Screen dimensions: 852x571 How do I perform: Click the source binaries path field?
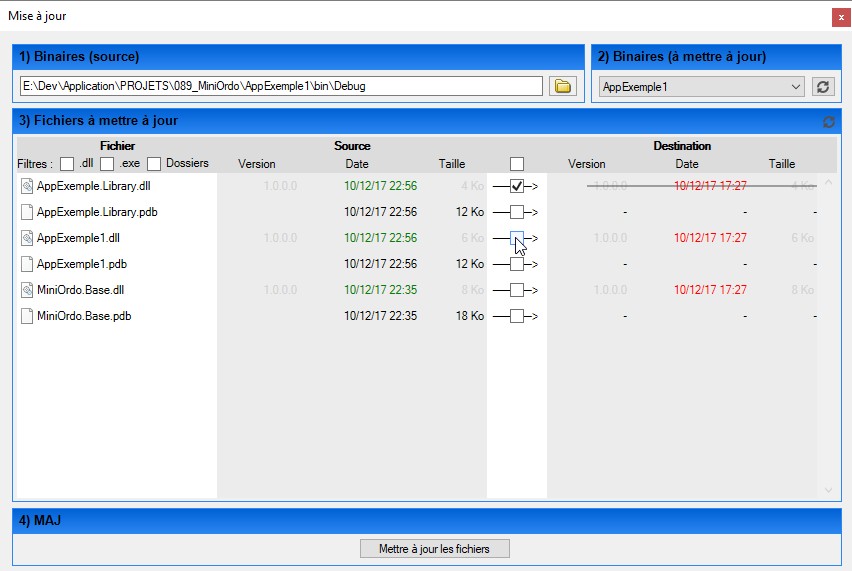(281, 86)
